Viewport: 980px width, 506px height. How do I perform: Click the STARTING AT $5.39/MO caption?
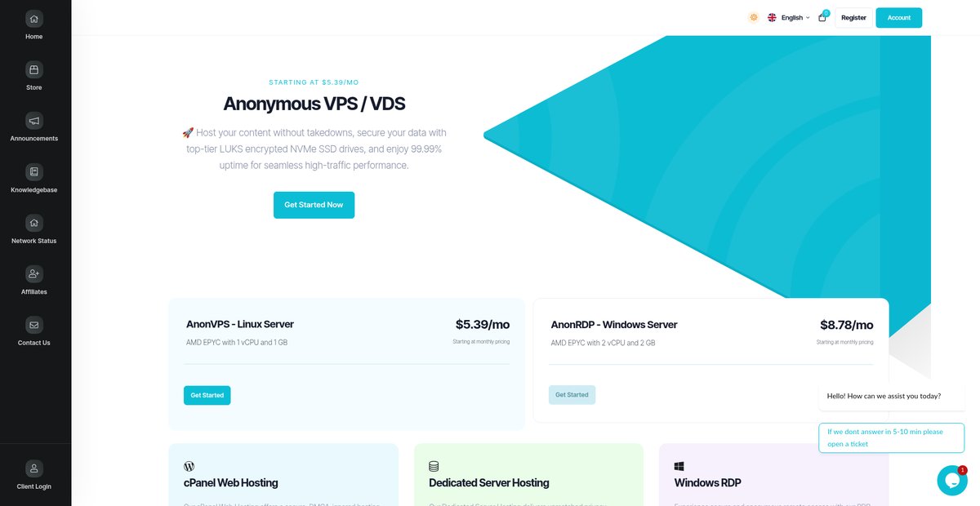pyautogui.click(x=314, y=82)
